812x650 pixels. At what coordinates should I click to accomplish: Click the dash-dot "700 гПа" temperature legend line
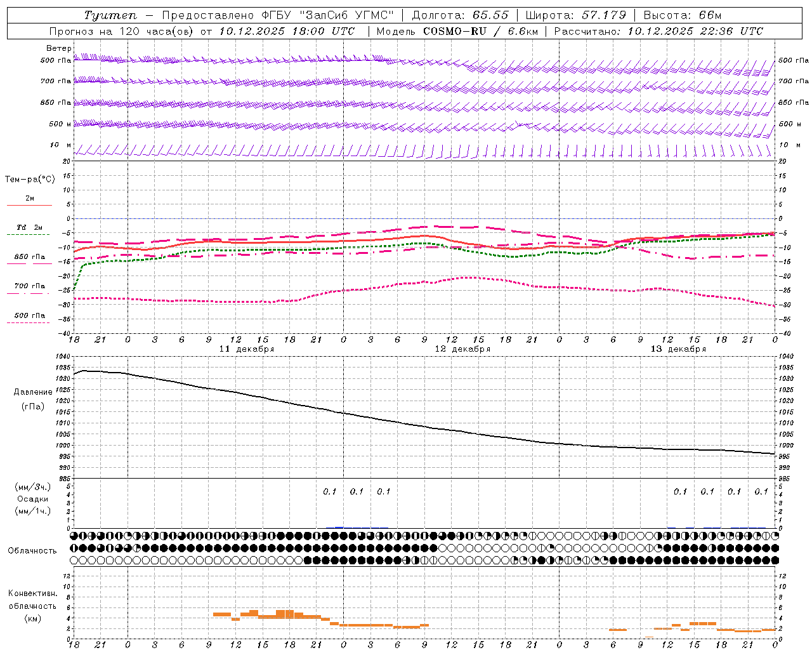28,293
